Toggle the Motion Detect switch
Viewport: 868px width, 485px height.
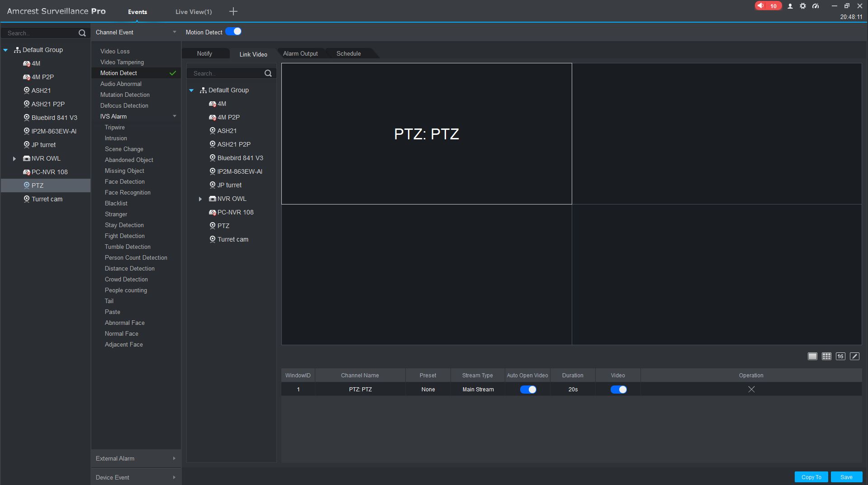coord(233,32)
